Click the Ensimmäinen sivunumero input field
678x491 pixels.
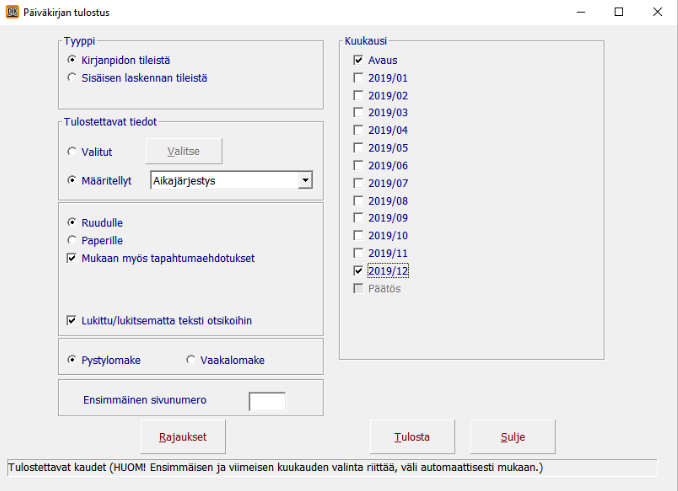(266, 401)
